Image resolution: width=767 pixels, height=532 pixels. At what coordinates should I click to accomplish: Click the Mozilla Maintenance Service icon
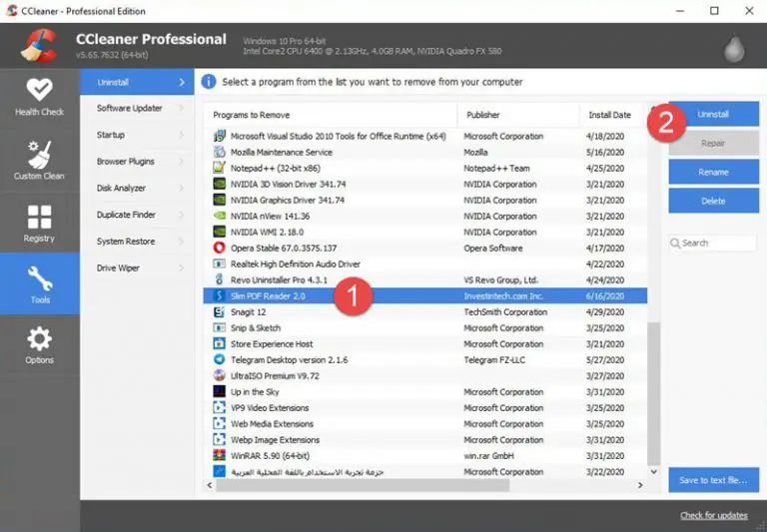pyautogui.click(x=219, y=152)
